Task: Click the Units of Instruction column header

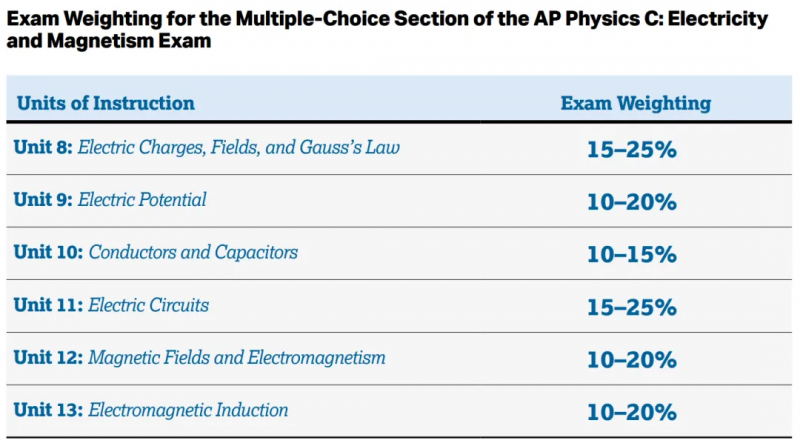Action: 106,103
